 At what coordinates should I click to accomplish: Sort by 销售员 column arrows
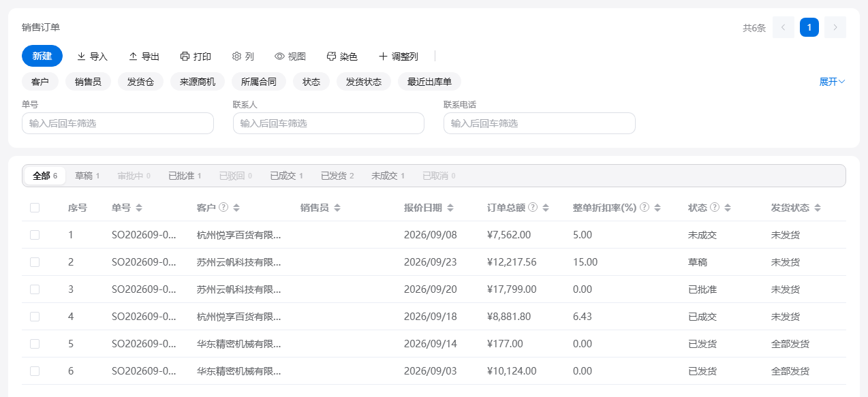[x=337, y=208]
